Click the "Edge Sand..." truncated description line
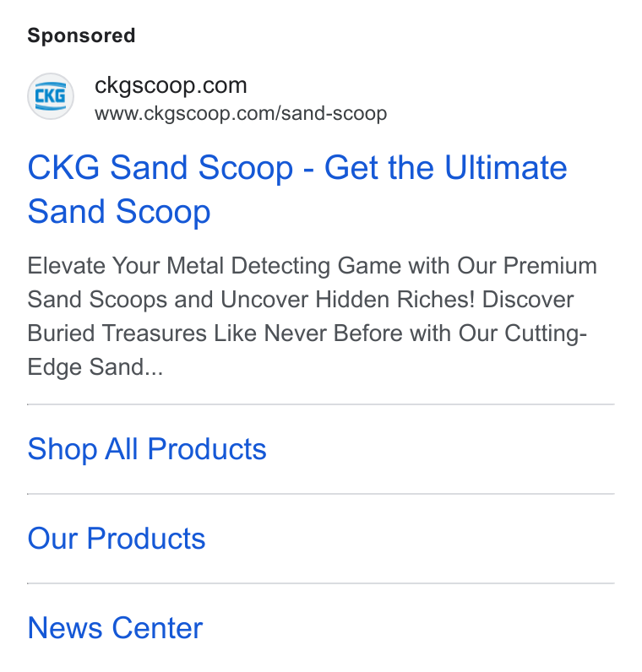Screen dimensions: 642x672 coord(95,367)
